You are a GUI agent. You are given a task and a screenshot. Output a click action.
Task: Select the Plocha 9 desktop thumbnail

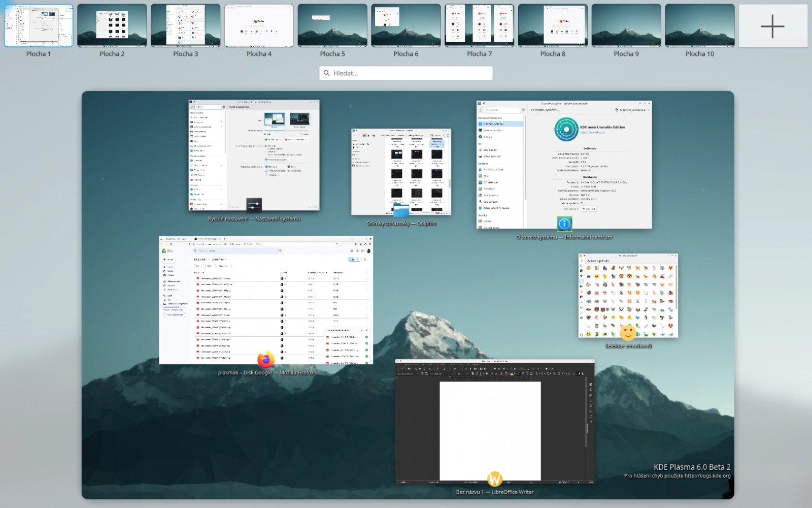(x=626, y=26)
